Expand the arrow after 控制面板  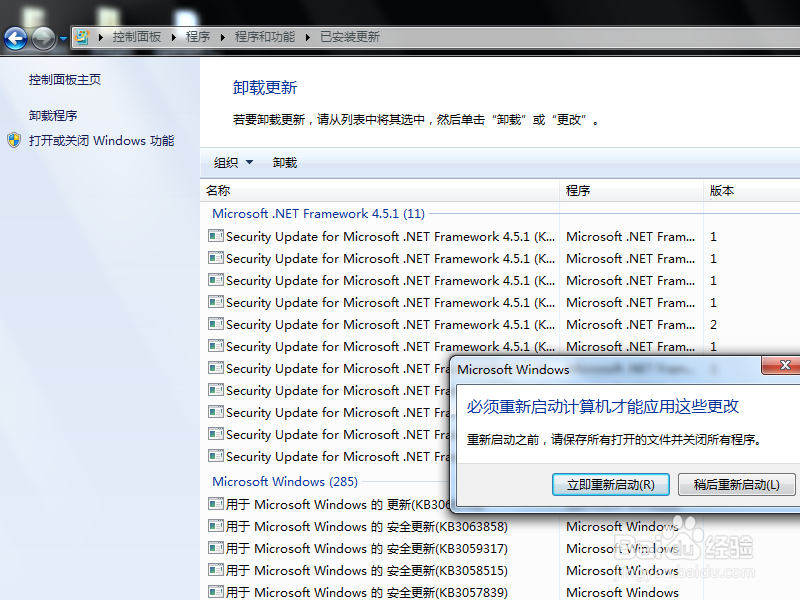tap(173, 37)
